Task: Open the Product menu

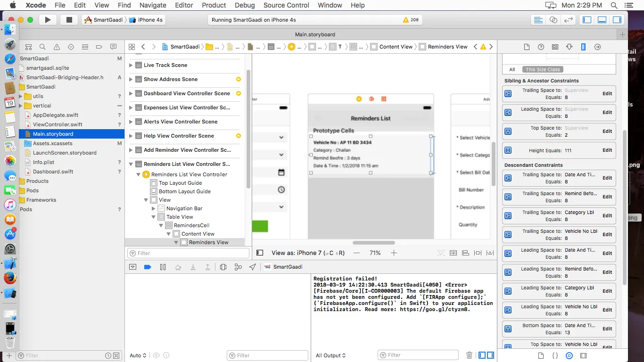Action: [x=214, y=5]
